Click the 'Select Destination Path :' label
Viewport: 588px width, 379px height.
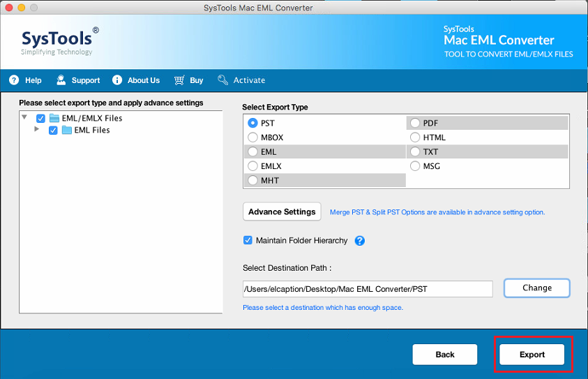tap(287, 268)
